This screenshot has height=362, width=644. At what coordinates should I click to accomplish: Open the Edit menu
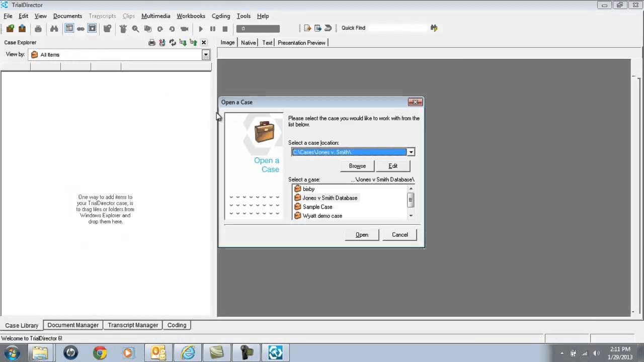coord(24,16)
